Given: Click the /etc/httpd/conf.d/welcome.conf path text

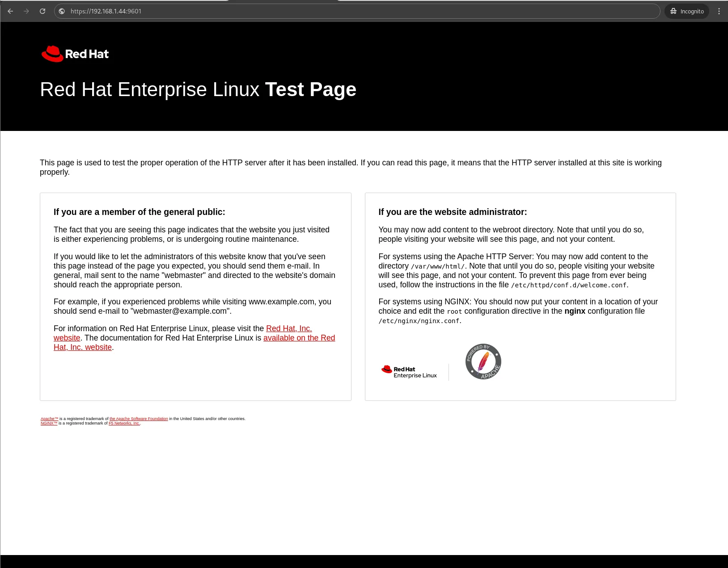Looking at the screenshot, I should [x=569, y=285].
